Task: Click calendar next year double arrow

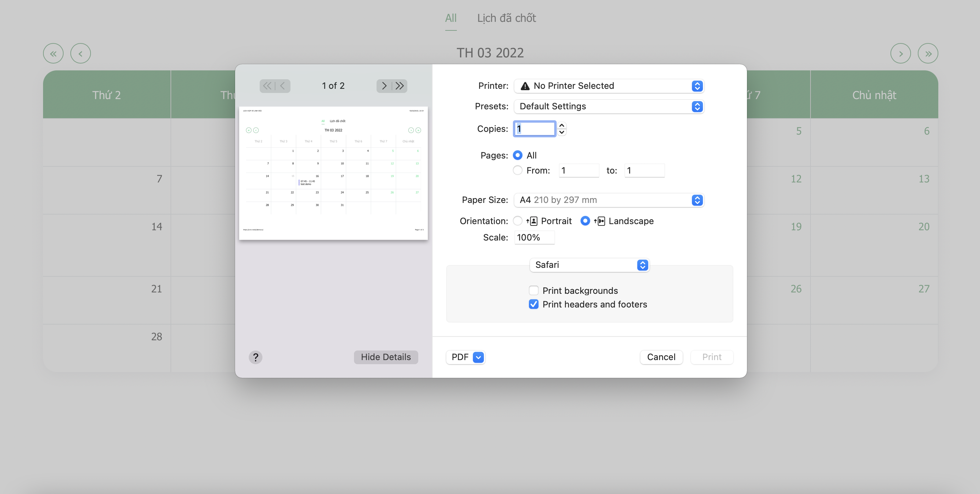Action: pos(928,54)
